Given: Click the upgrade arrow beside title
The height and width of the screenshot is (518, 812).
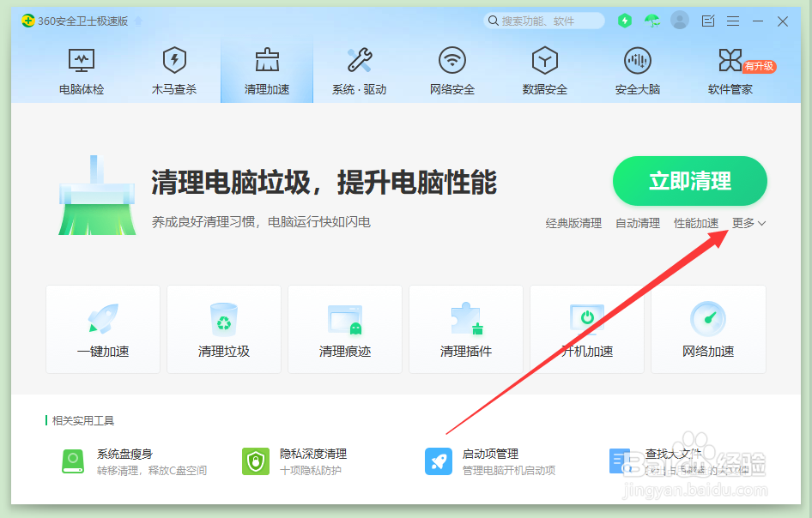Looking at the screenshot, I should [138, 21].
